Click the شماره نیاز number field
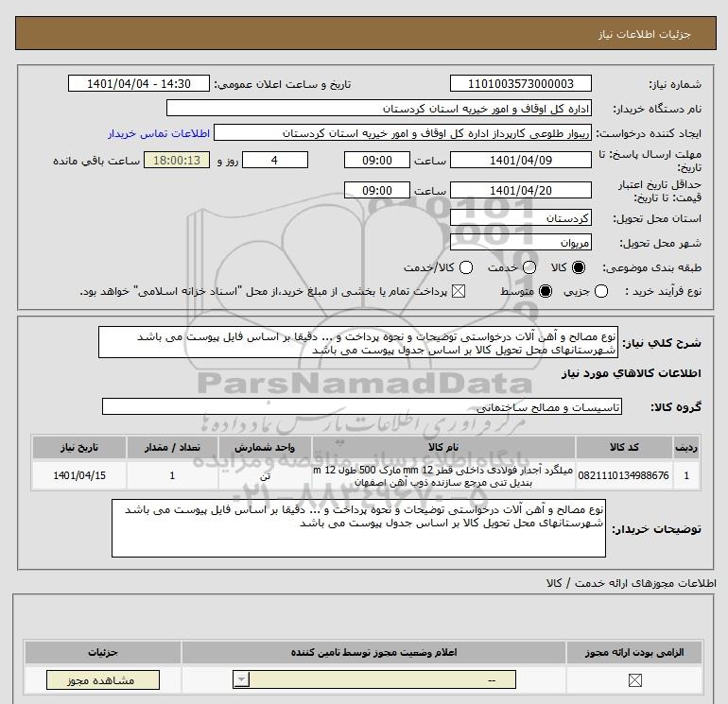The height and width of the screenshot is (704, 728). click(x=520, y=83)
